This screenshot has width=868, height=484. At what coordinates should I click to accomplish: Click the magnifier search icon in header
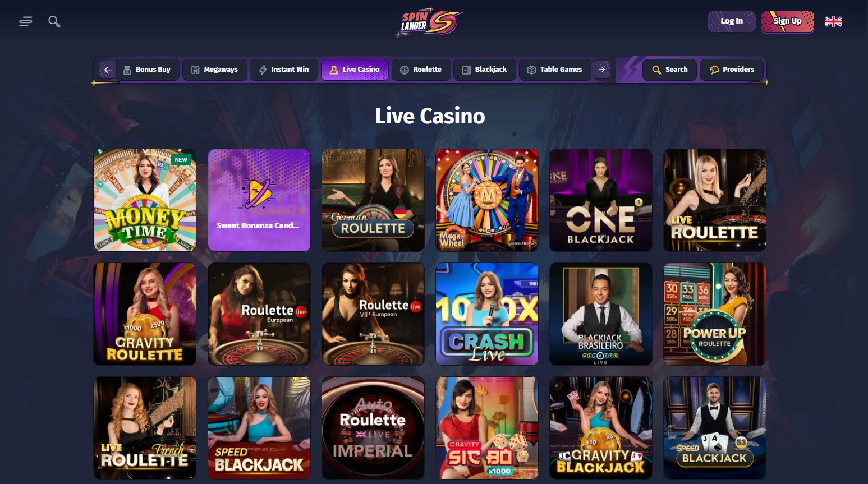[54, 22]
